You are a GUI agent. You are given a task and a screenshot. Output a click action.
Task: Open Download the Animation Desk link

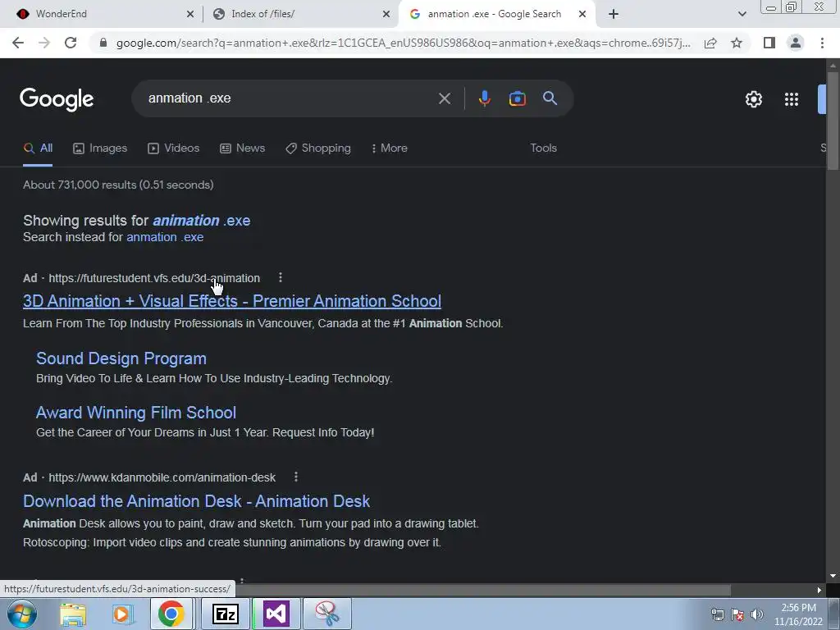pos(196,501)
